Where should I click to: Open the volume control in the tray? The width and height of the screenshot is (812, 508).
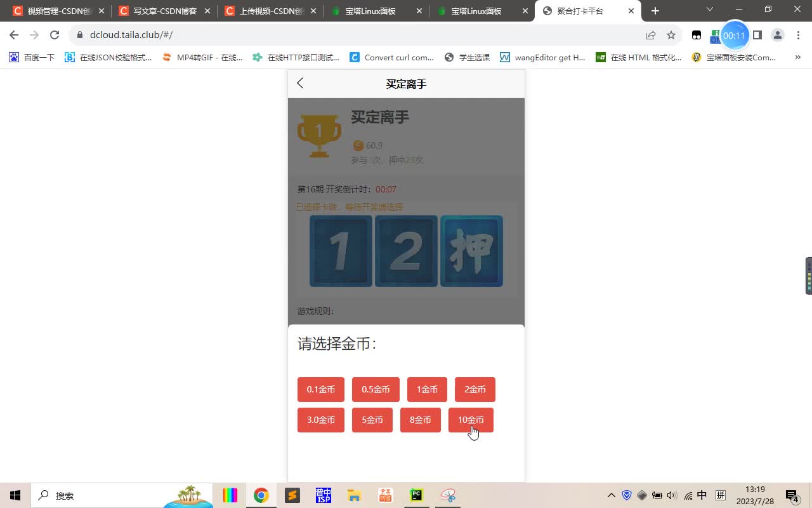tap(672, 495)
